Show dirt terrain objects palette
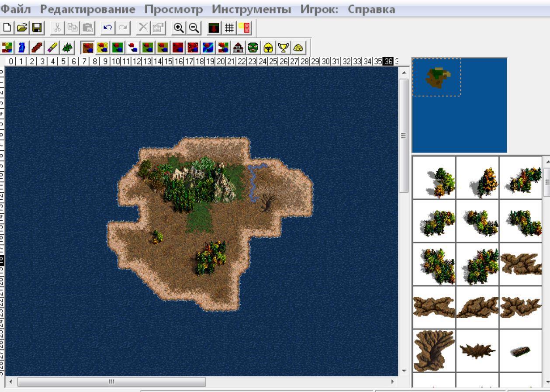Screen dimensions: 550x392 (87, 47)
